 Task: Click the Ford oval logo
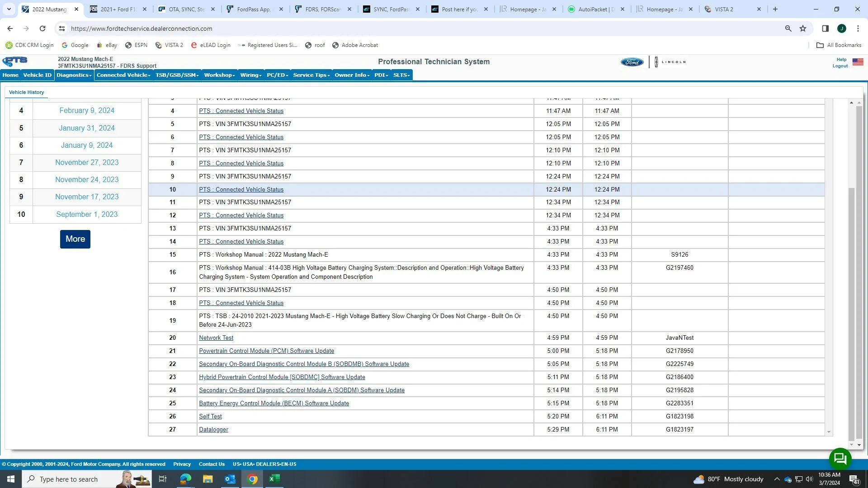click(x=632, y=62)
